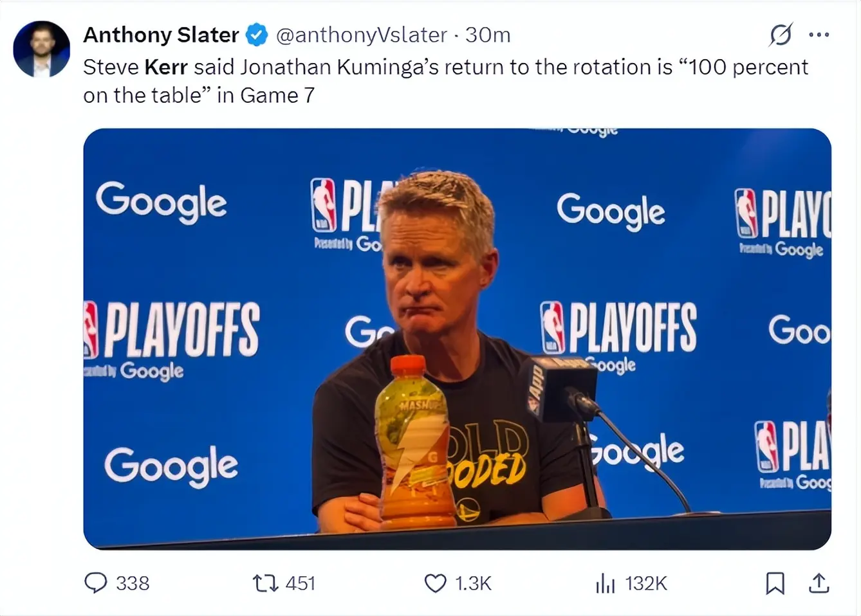
Task: Click the tweet text about Kuminga
Action: (445, 81)
